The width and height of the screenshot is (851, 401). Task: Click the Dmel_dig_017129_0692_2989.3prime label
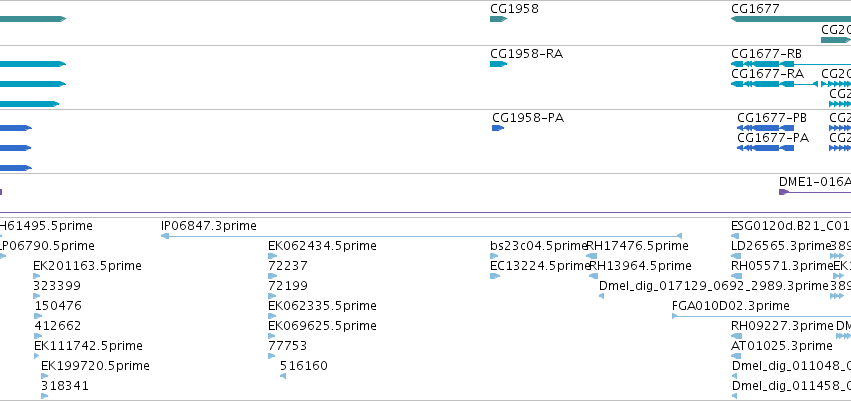(x=714, y=286)
